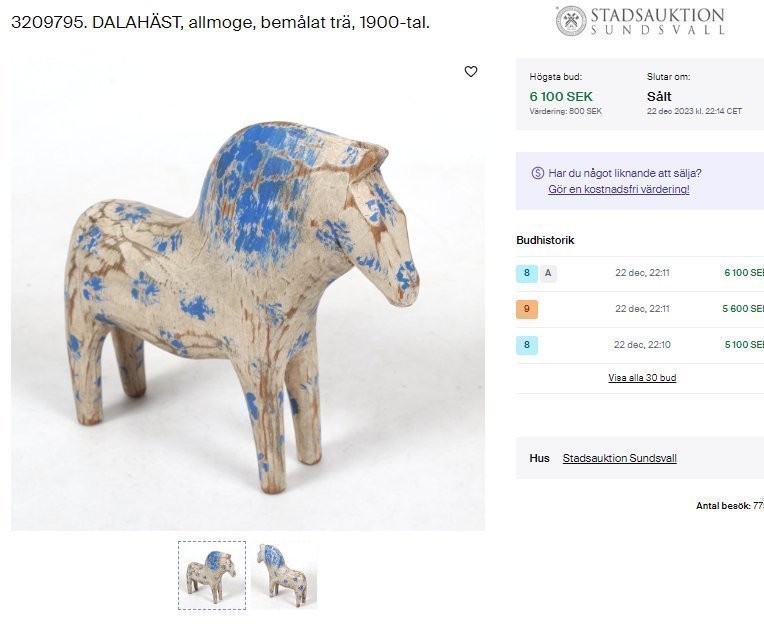
Task: Expand 'Visa alla 30 bud' list
Action: [x=642, y=378]
